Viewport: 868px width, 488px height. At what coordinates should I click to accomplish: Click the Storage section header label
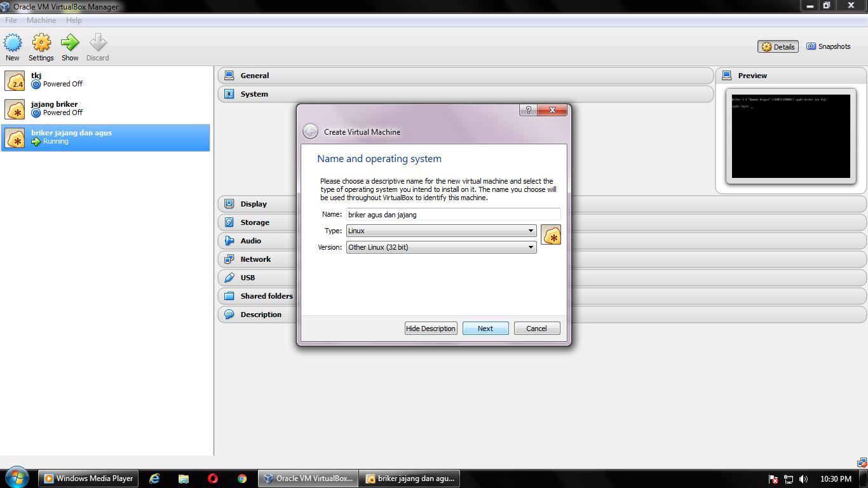pyautogui.click(x=255, y=222)
